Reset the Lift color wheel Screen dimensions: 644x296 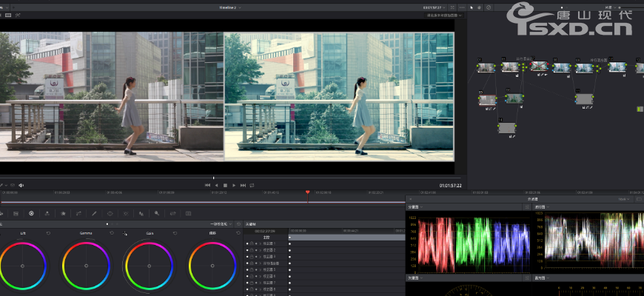click(49, 232)
